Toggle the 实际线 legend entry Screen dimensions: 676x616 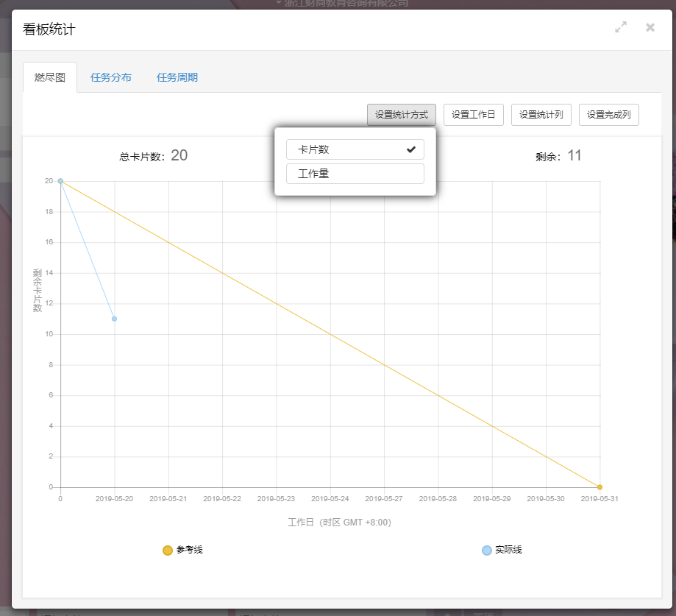[502, 550]
